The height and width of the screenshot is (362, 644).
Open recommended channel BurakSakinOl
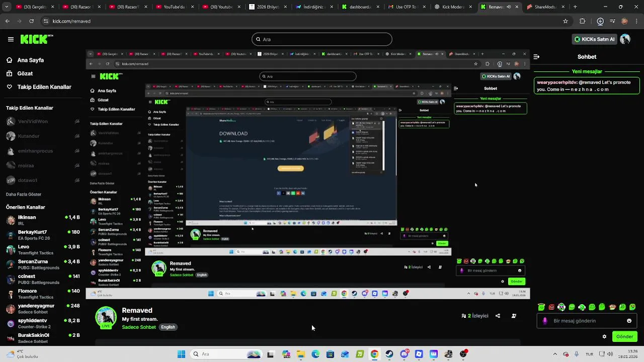click(x=43, y=338)
